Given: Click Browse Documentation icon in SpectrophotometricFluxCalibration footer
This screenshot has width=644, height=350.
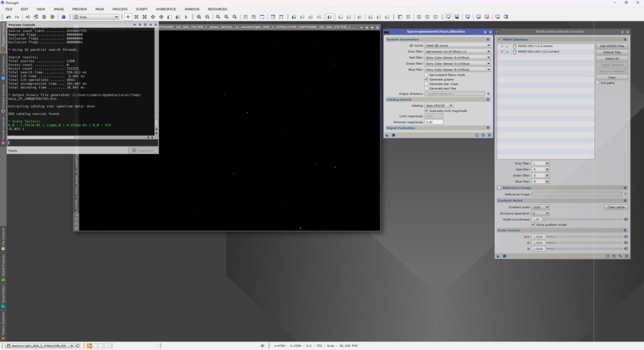Looking at the screenshot, I should click(483, 135).
